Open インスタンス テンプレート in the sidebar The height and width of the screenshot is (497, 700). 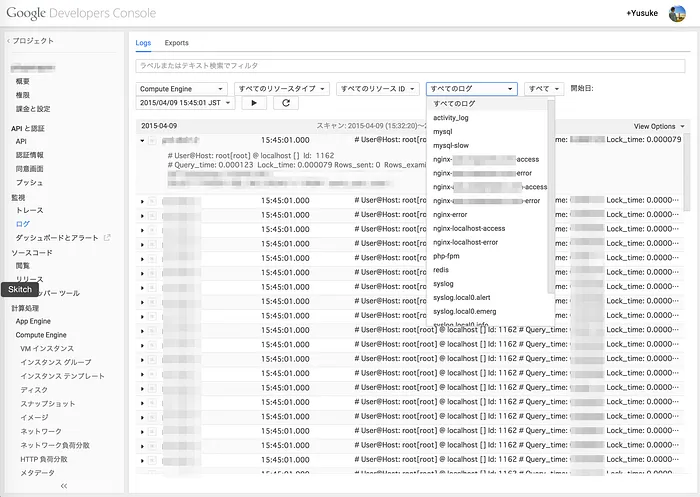(62, 376)
